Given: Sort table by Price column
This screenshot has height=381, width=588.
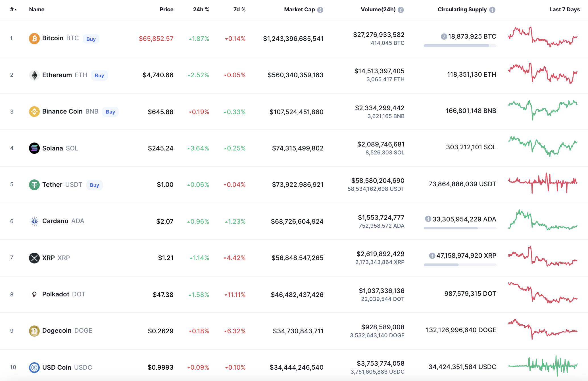Looking at the screenshot, I should tap(166, 9).
